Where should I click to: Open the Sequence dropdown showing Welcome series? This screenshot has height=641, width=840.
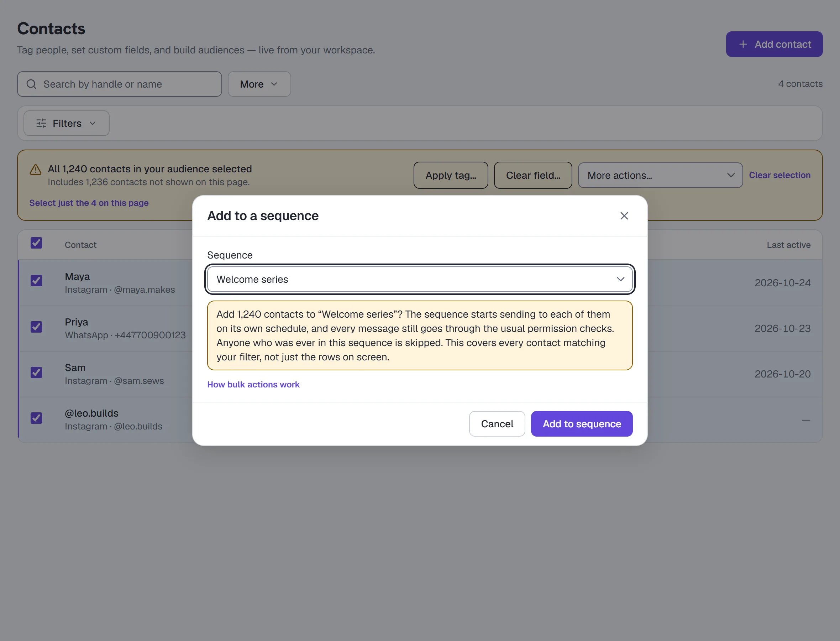420,279
